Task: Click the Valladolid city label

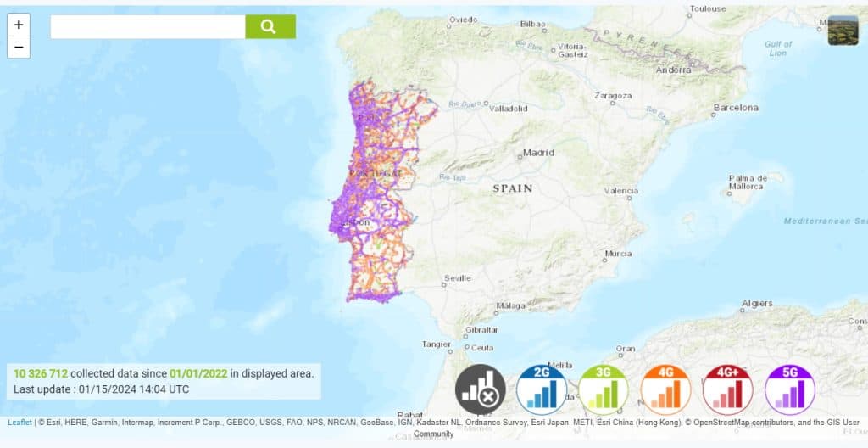Action: point(509,109)
